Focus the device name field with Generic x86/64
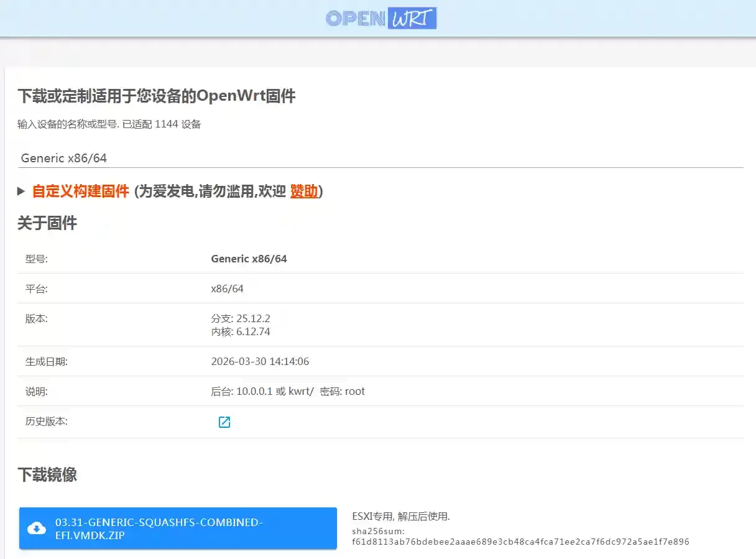The image size is (756, 559). pos(380,158)
